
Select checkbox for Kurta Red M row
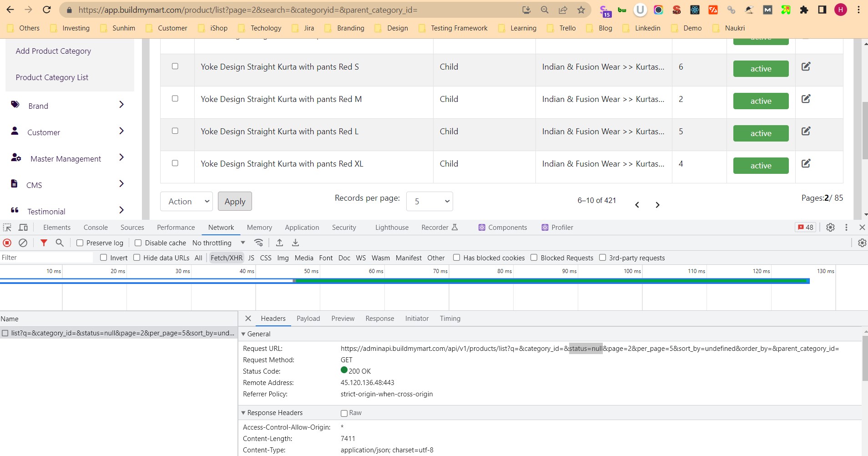coord(175,98)
